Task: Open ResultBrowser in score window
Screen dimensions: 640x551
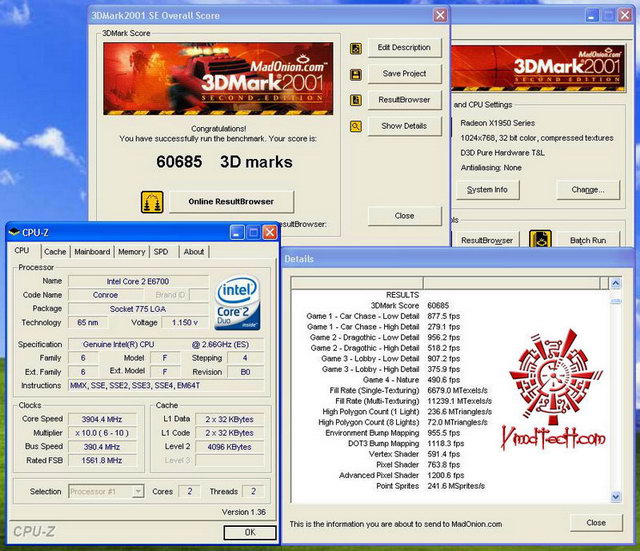Action: pyautogui.click(x=404, y=100)
